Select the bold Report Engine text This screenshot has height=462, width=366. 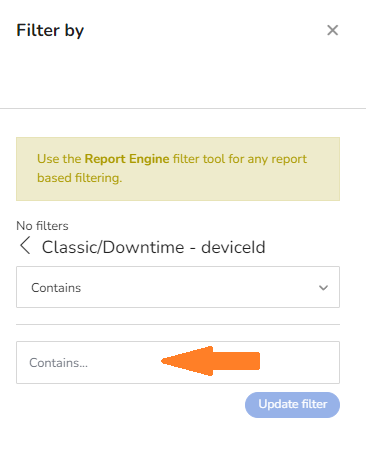point(127,159)
